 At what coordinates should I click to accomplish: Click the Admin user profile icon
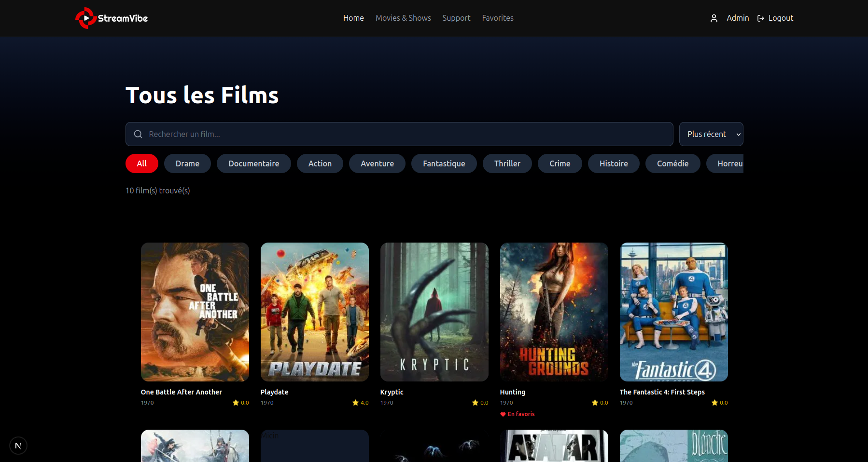pos(714,18)
